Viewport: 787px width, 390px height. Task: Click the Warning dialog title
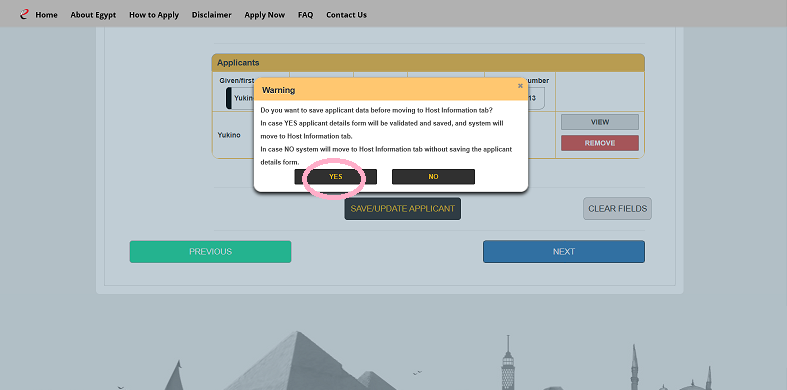[x=278, y=90]
